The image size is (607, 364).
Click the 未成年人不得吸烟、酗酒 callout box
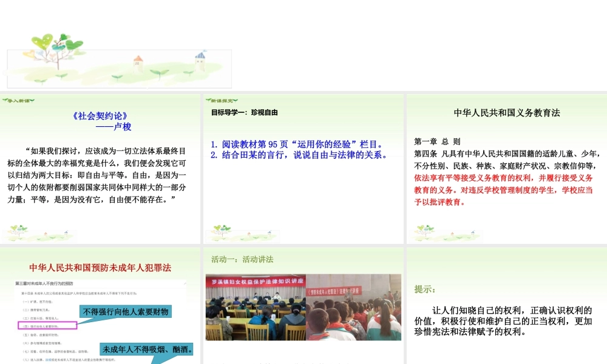(147, 349)
